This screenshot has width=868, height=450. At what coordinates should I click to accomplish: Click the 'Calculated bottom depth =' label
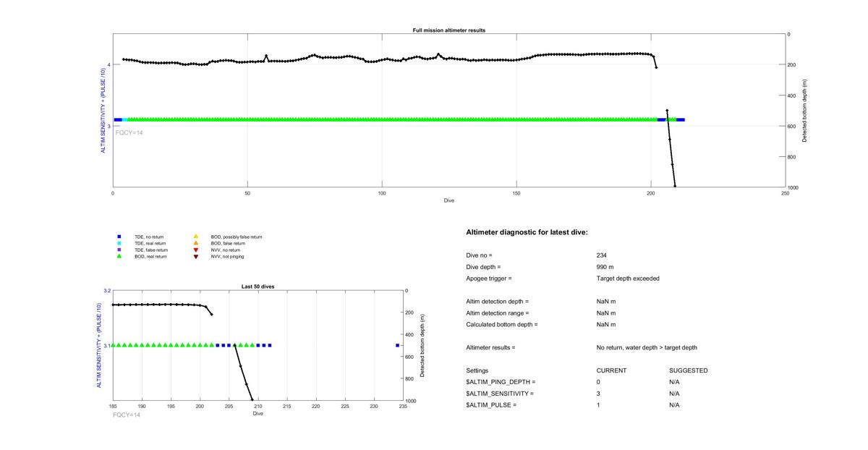pos(502,325)
